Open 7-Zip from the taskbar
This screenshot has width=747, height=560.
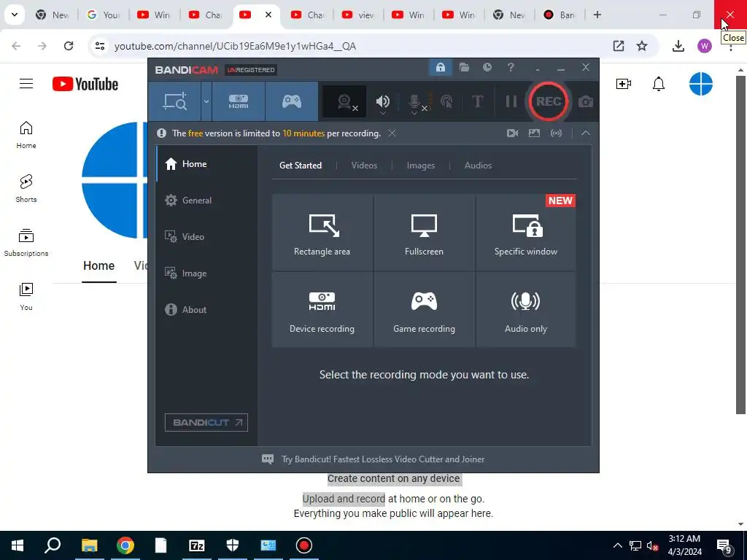coord(197,545)
